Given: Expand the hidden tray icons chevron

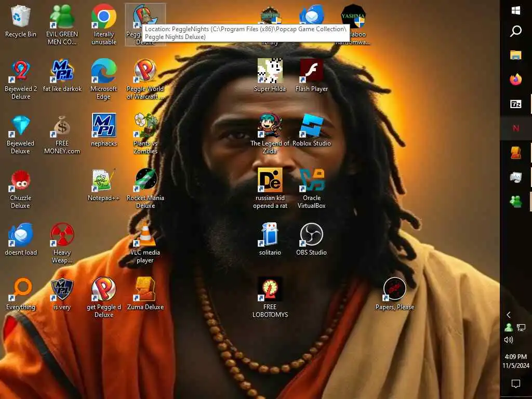Looking at the screenshot, I should 509,315.
